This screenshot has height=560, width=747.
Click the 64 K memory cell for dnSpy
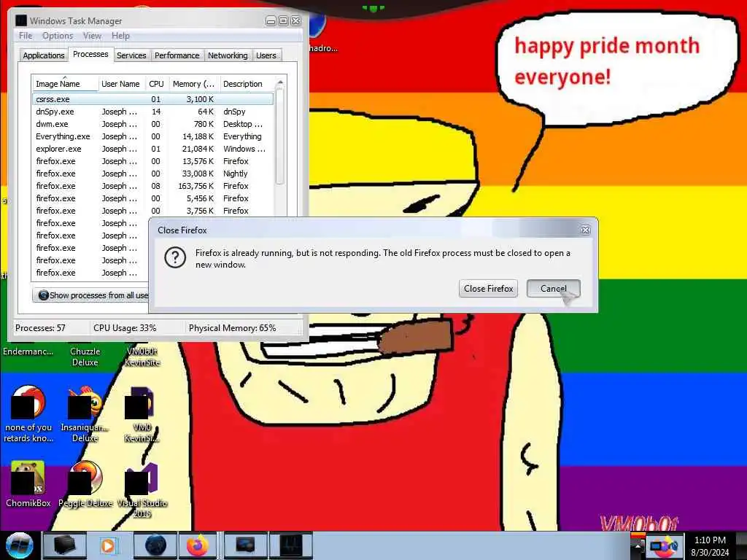click(206, 112)
